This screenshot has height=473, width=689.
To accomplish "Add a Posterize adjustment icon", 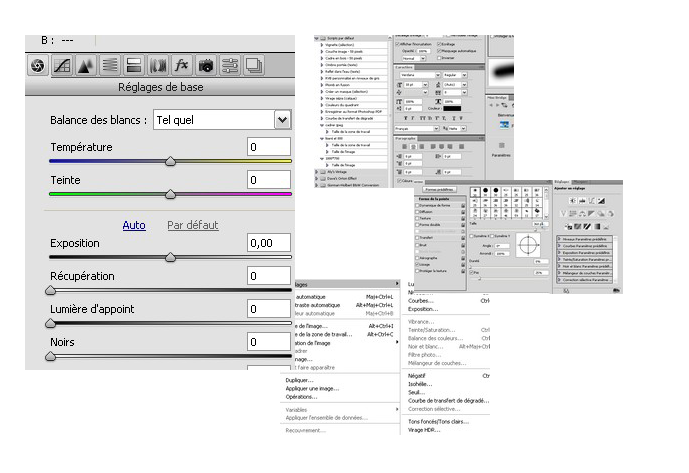I will [578, 227].
